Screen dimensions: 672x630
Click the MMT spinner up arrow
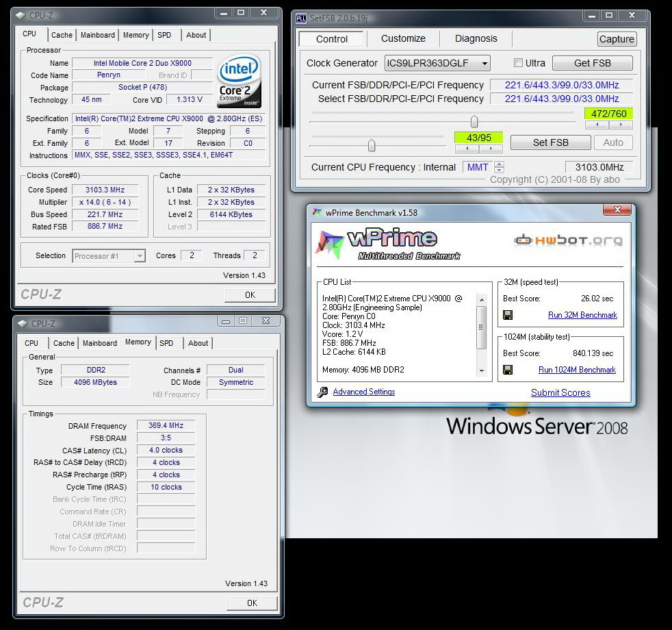499,164
